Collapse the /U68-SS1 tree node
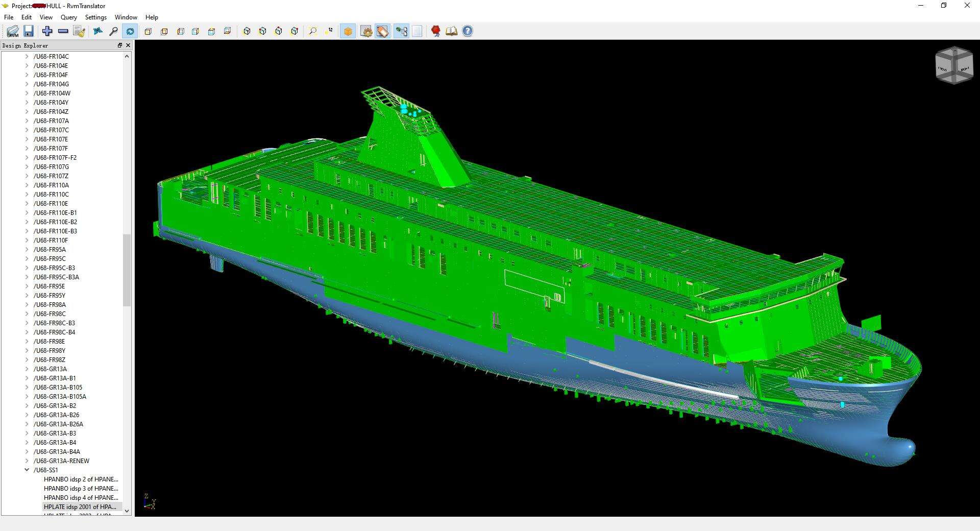 click(27, 470)
